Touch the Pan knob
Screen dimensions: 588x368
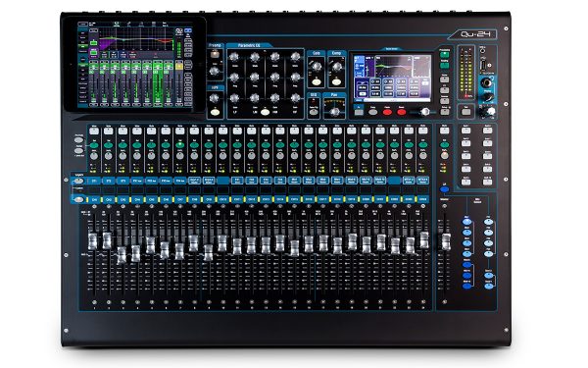(334, 112)
